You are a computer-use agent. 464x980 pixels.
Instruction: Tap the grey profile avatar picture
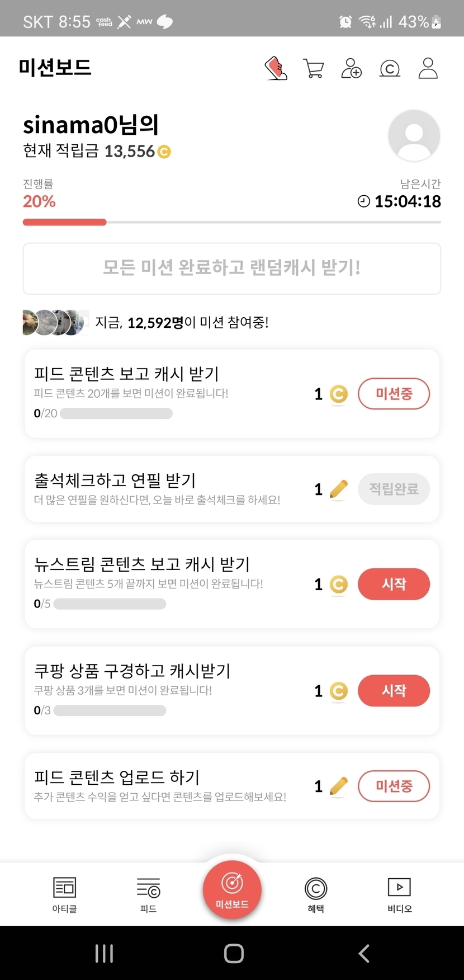pyautogui.click(x=414, y=136)
